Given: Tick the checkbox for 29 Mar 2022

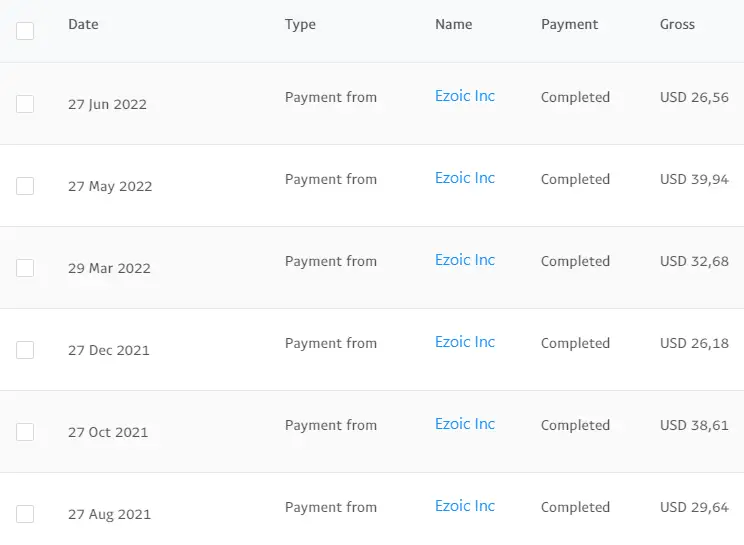Looking at the screenshot, I should click(25, 268).
